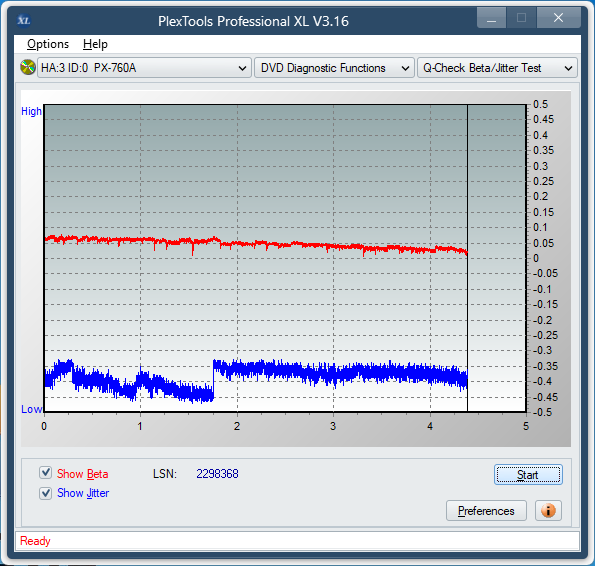Expand the Q-Check Beta/Jitter Test dropdown
Viewport: 595px width, 566px height.
[497, 68]
